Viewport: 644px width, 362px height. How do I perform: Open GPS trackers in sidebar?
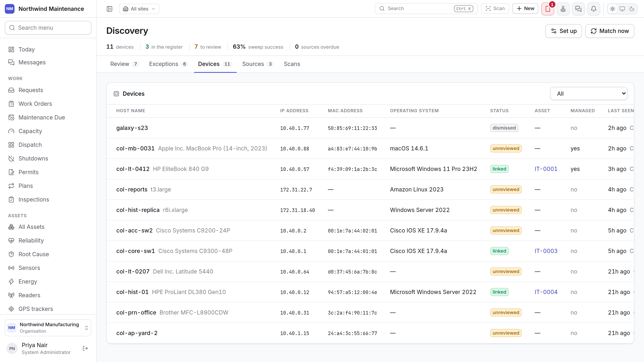pos(48,309)
